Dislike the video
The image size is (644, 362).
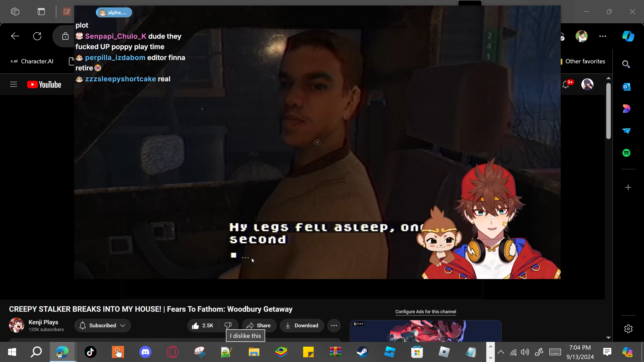pyautogui.click(x=228, y=326)
